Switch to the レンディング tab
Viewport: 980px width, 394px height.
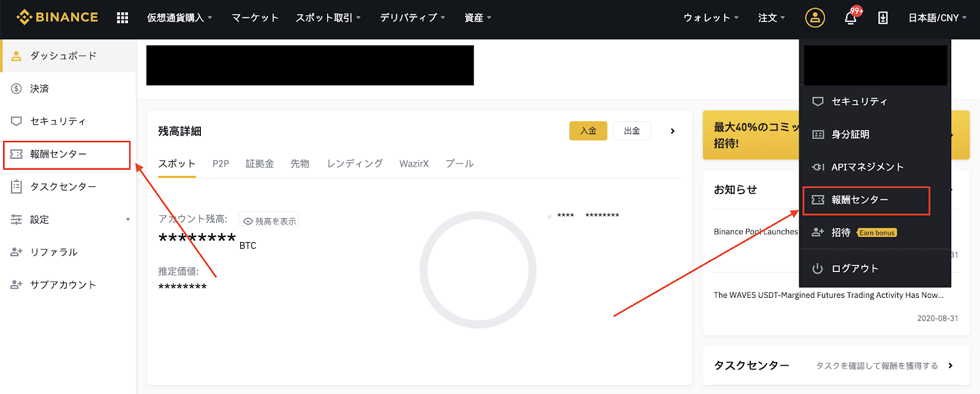click(x=355, y=164)
